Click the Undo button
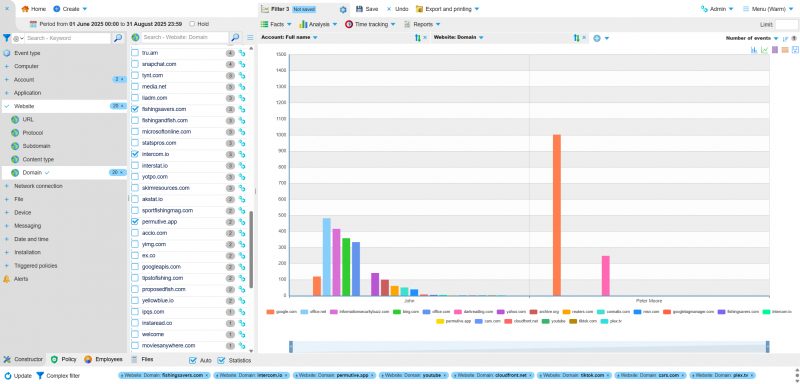Image resolution: width=800 pixels, height=384 pixels. [397, 9]
